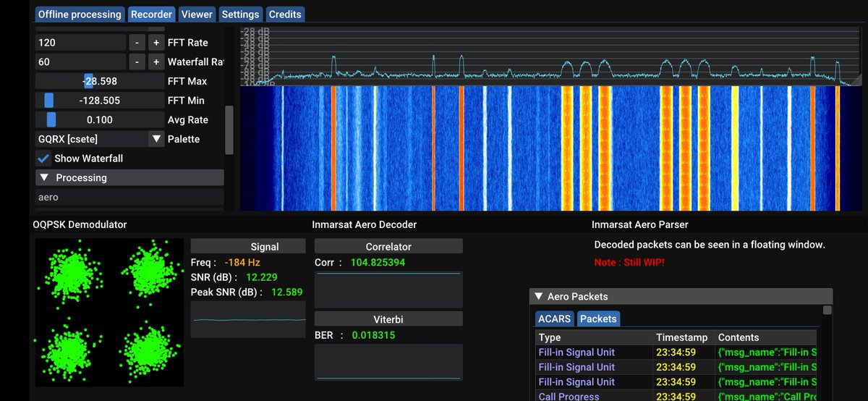Click the left panel vertical scrollbar

coord(229,130)
